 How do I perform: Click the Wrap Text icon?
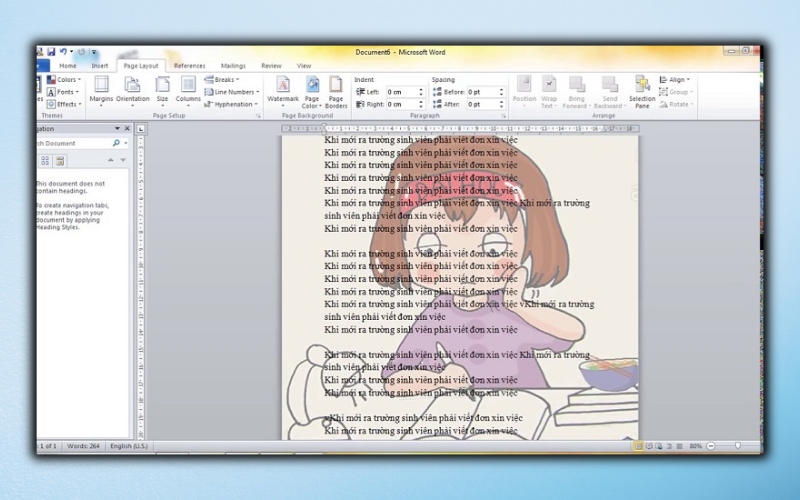[x=549, y=84]
